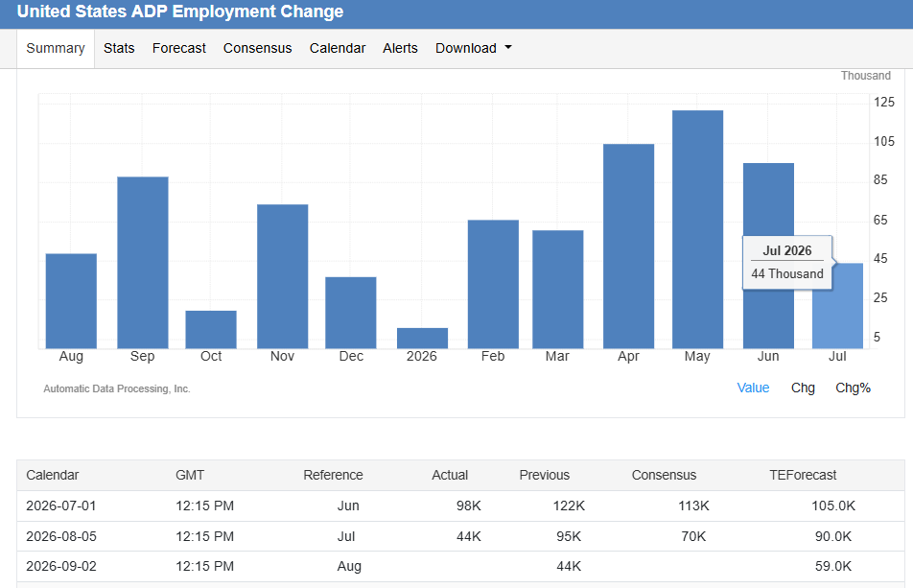Click the 95K previous value
This screenshot has width=913, height=588.
[569, 536]
